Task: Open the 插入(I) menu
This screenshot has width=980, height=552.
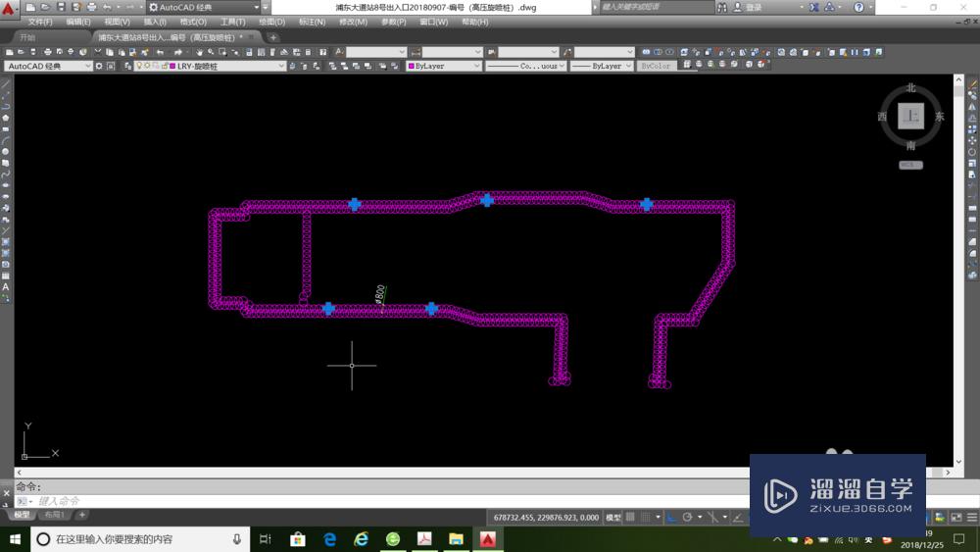Action: pos(155,22)
